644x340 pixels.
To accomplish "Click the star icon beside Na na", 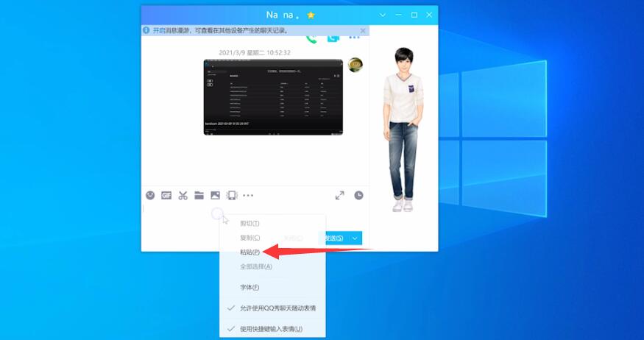I will (311, 15).
